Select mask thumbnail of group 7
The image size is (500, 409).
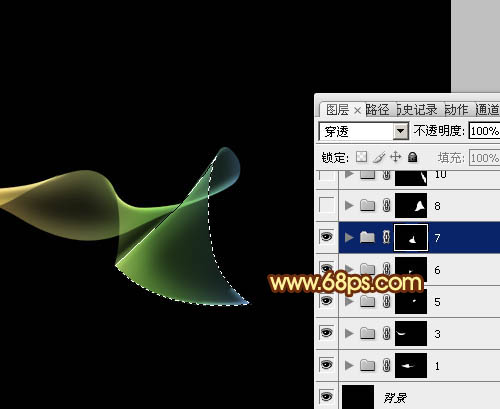click(411, 237)
